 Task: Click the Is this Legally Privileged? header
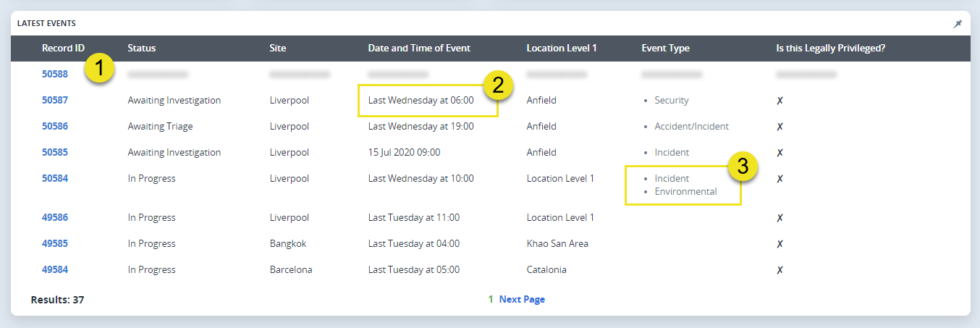pos(830,49)
